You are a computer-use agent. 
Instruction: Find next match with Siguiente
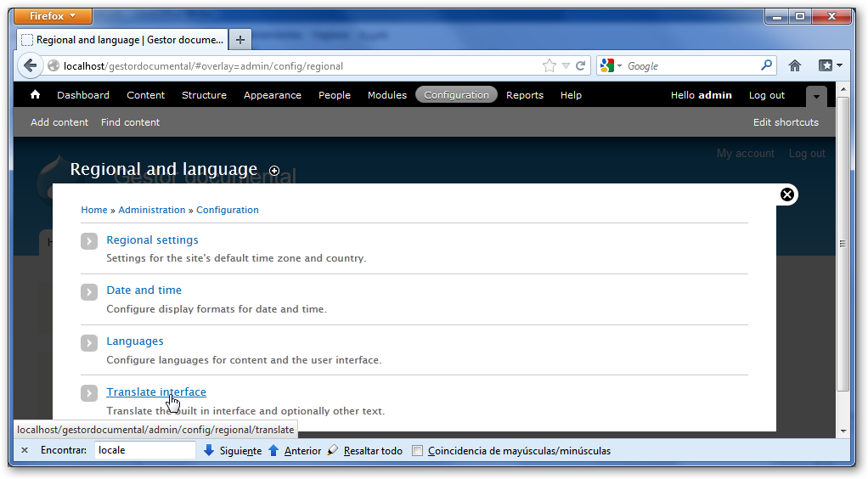coord(233,451)
